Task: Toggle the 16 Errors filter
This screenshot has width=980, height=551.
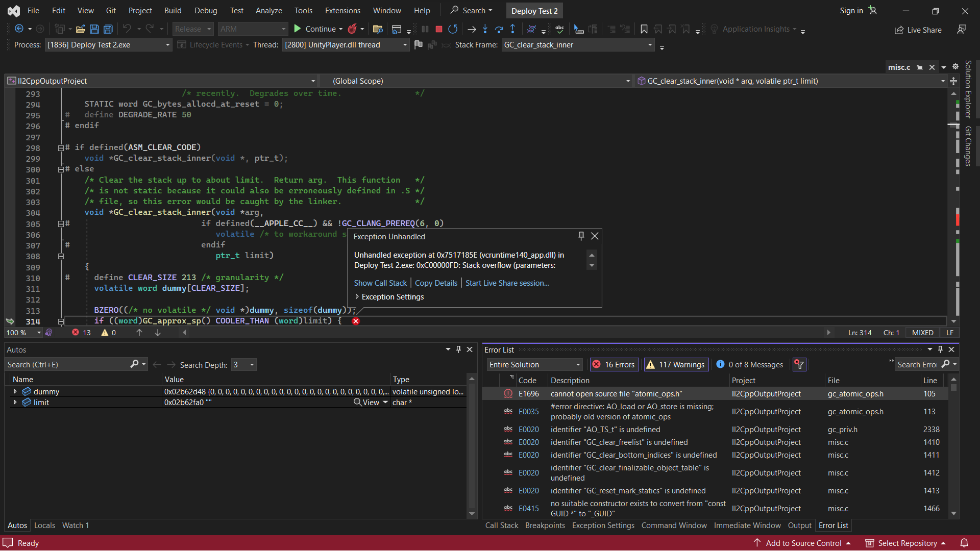Action: (x=614, y=364)
